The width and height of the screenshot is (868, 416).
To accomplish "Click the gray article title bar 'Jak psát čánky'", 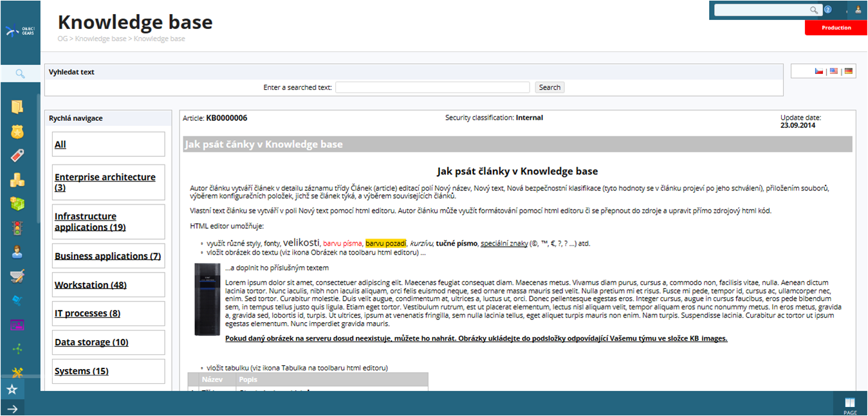I will point(517,144).
